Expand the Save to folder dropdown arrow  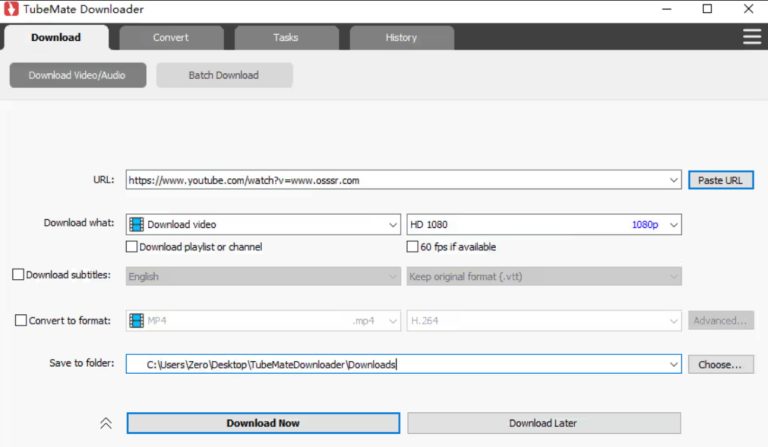673,364
